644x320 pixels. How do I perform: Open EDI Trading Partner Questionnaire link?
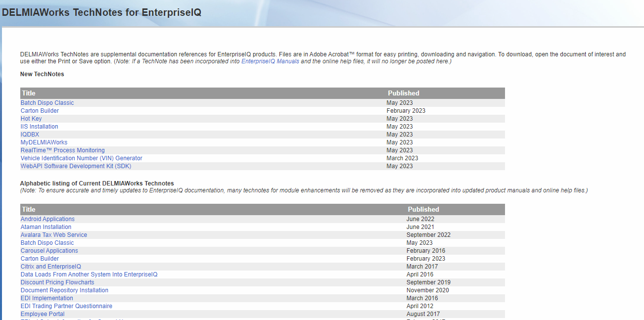66,306
